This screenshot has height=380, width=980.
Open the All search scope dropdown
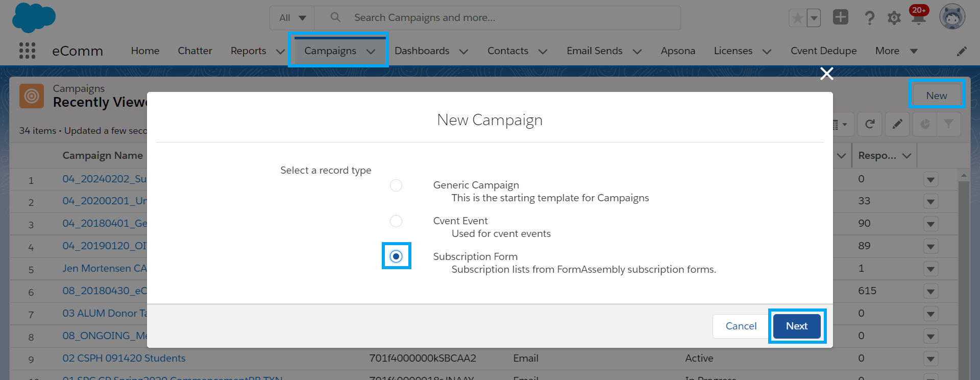point(292,18)
